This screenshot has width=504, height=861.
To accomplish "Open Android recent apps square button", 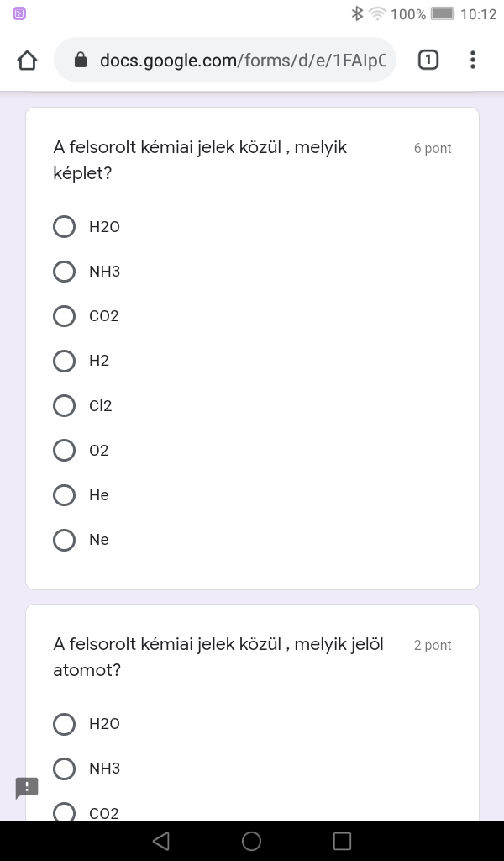I will [x=342, y=841].
